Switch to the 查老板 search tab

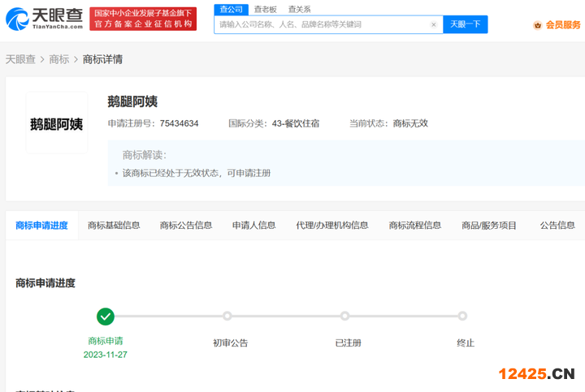point(265,9)
